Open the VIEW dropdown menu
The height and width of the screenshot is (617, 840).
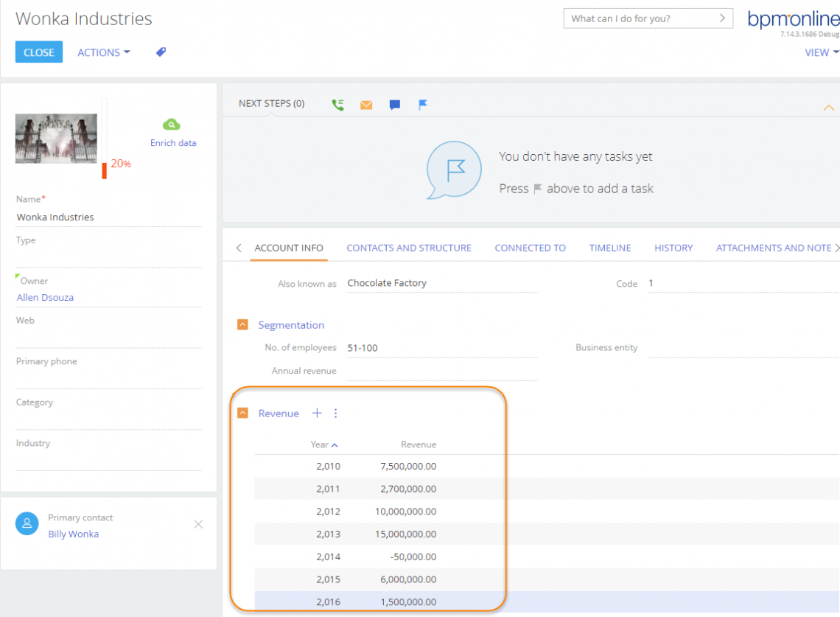pyautogui.click(x=822, y=52)
